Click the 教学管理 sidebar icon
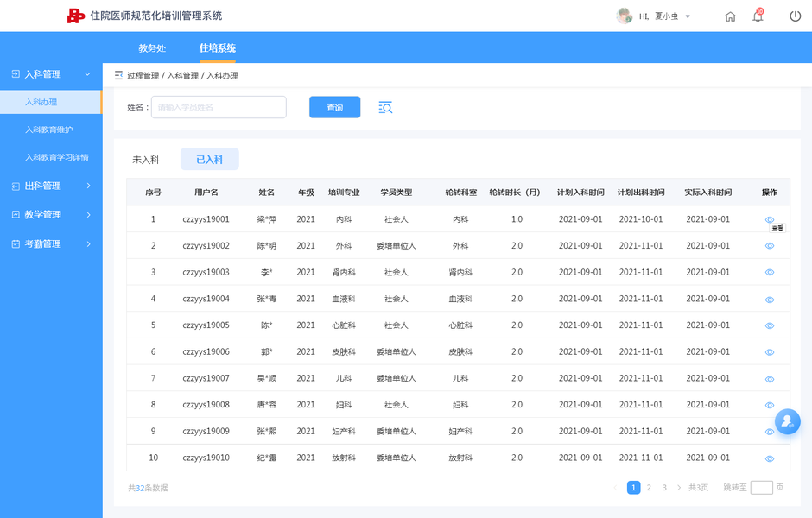 pyautogui.click(x=16, y=214)
